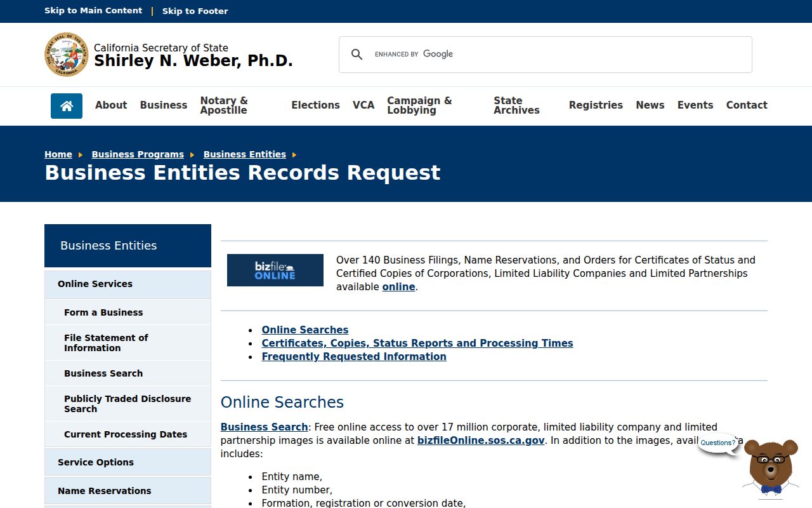Click Business Search link in paragraph

(x=264, y=427)
